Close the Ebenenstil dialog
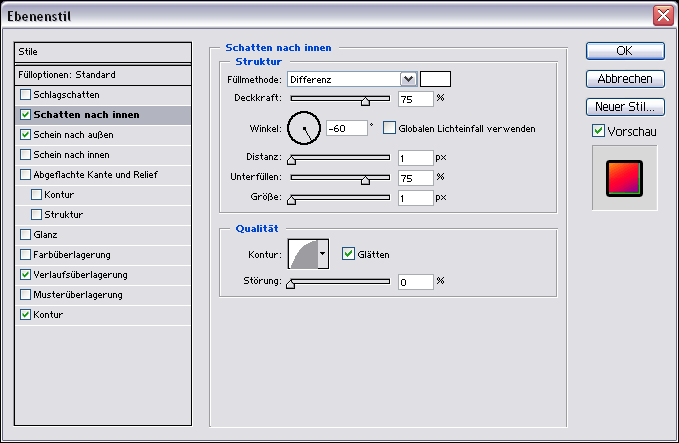Image resolution: width=679 pixels, height=443 pixels. (x=663, y=16)
